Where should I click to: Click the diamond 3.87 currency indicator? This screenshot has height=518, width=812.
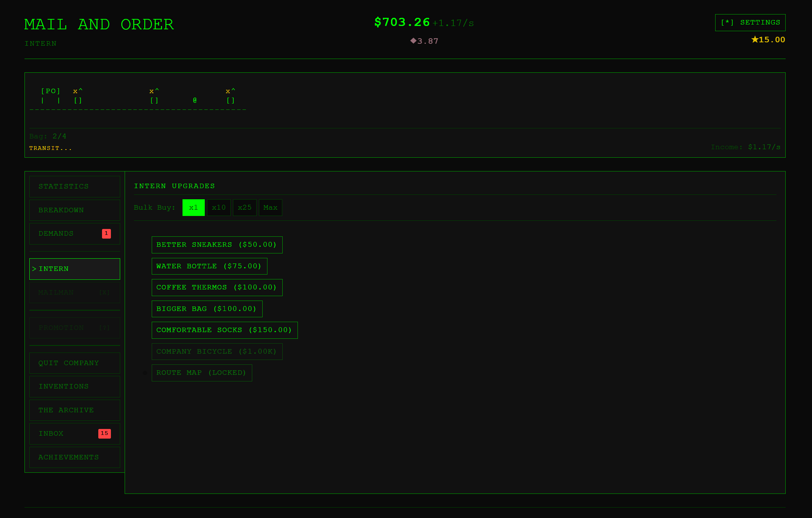[424, 41]
